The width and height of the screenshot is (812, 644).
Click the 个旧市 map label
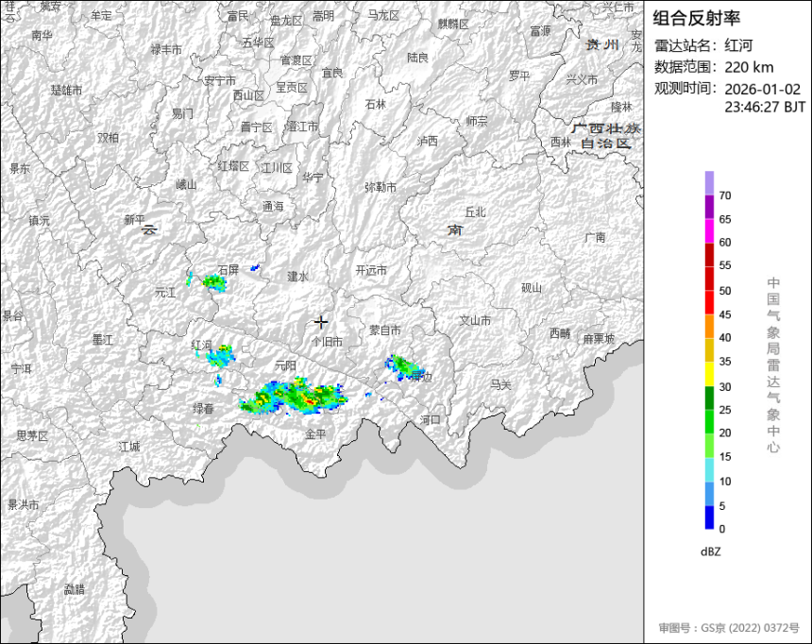[328, 342]
